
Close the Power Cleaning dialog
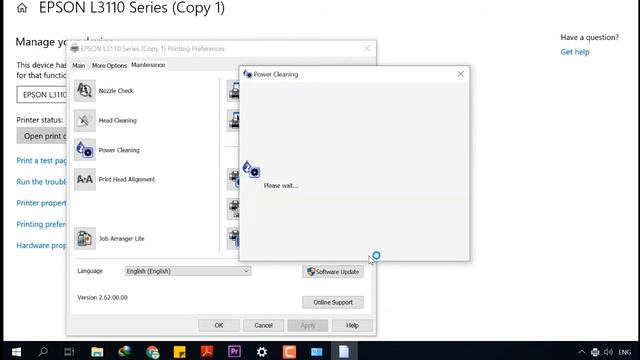click(x=460, y=74)
